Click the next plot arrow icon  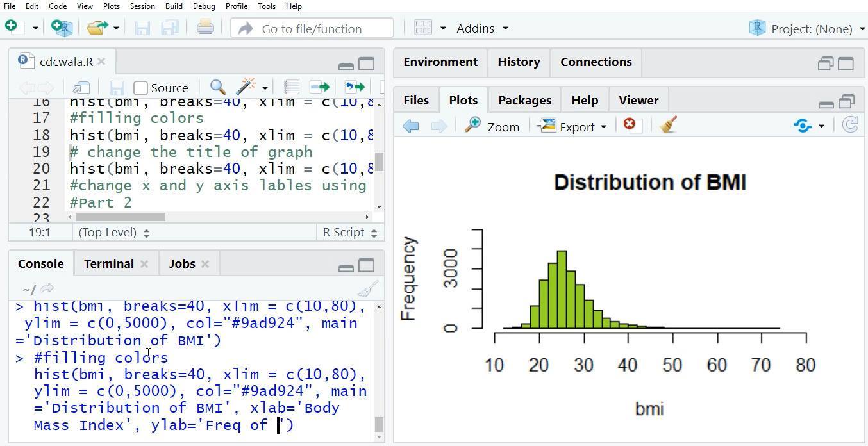439,126
